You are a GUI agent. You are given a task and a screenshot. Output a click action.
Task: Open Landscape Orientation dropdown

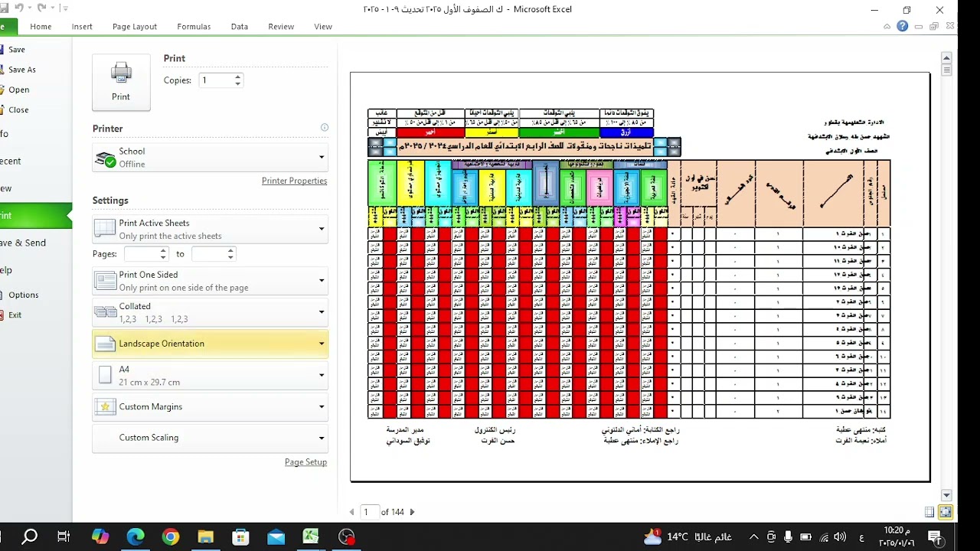(x=210, y=344)
